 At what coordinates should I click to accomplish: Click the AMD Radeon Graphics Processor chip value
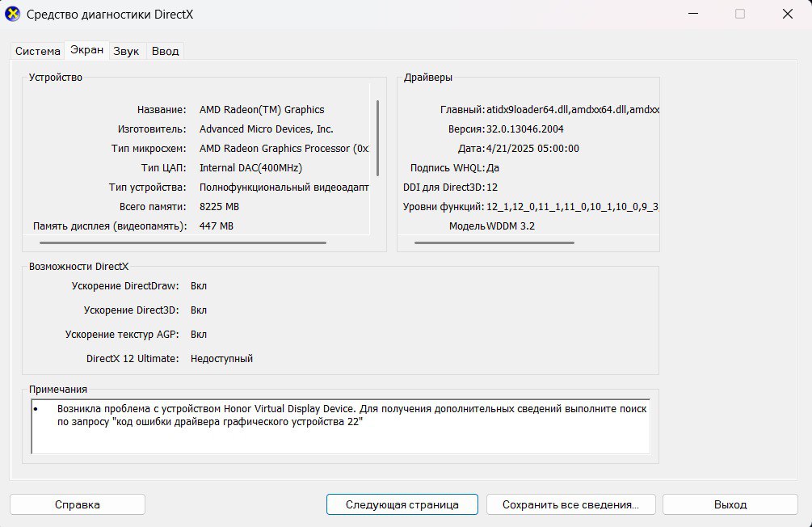[x=284, y=148]
